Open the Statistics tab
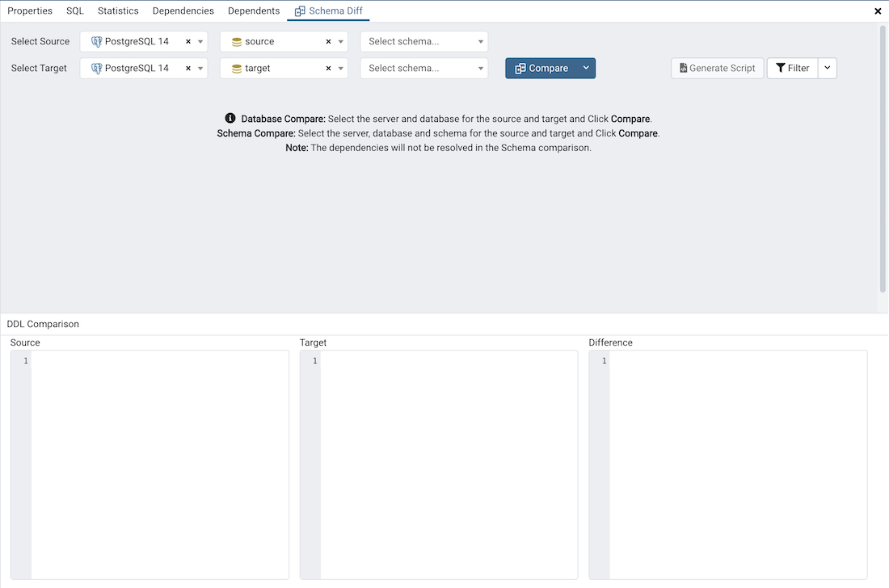This screenshot has width=889, height=588. point(118,10)
